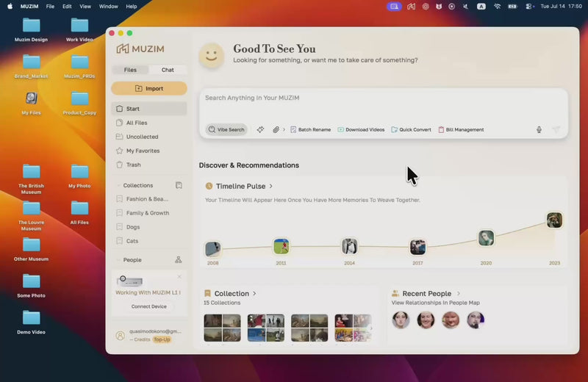This screenshot has width=588, height=382.
Task: Select the 2023 timeline marker
Action: coord(554,220)
